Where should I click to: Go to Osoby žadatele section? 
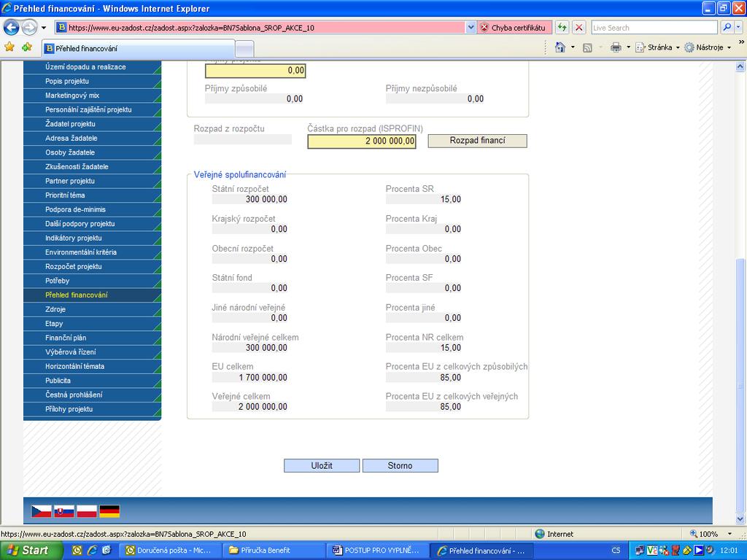pyautogui.click(x=92, y=153)
